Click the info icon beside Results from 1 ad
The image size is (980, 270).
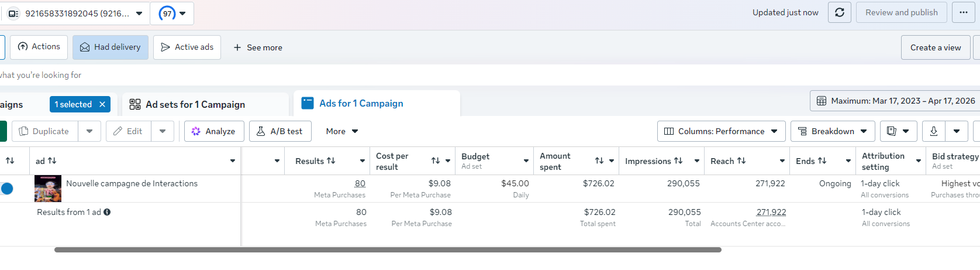(107, 212)
